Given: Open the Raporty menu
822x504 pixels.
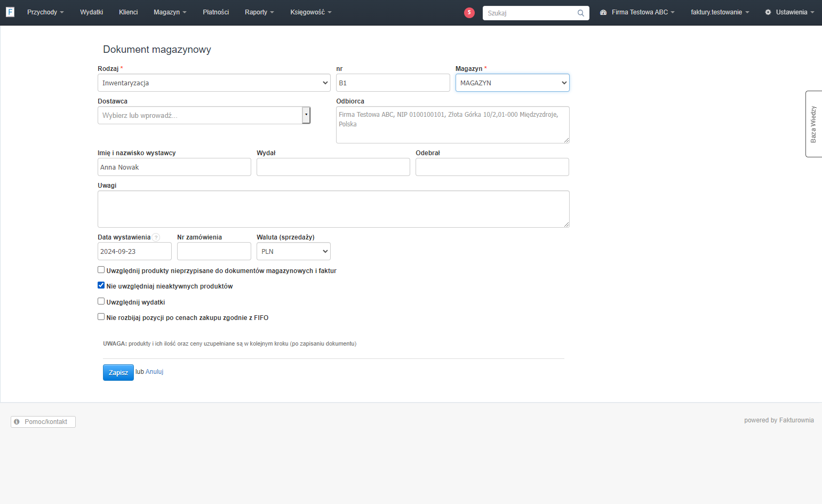Looking at the screenshot, I should (x=259, y=12).
